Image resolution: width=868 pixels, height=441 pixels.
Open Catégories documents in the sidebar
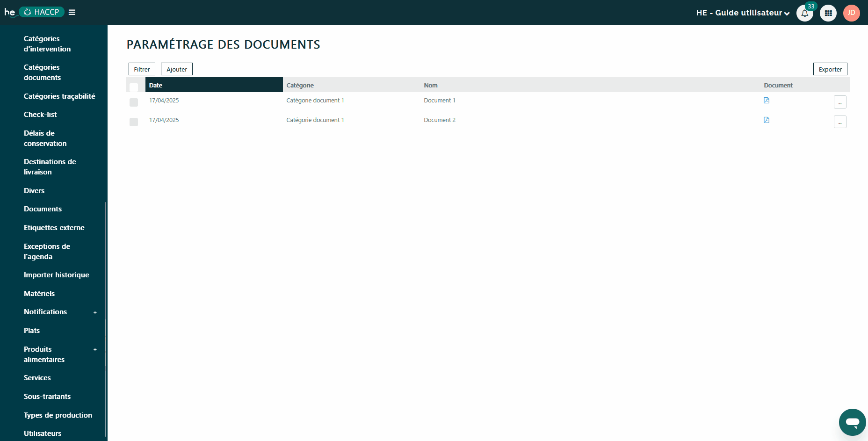tap(43, 72)
